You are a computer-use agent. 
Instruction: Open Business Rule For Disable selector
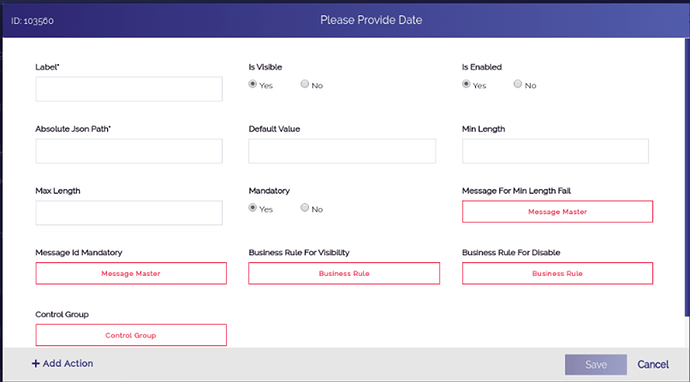(558, 273)
